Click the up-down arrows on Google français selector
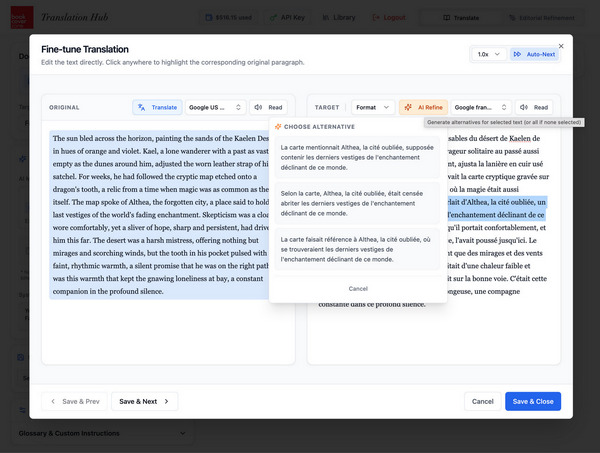 pyautogui.click(x=504, y=108)
